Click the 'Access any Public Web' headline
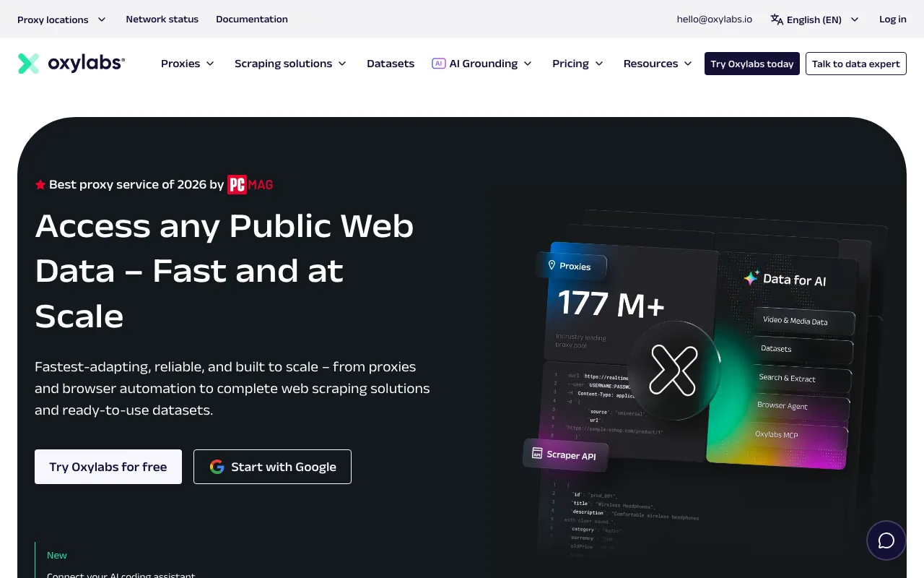 [x=225, y=226]
